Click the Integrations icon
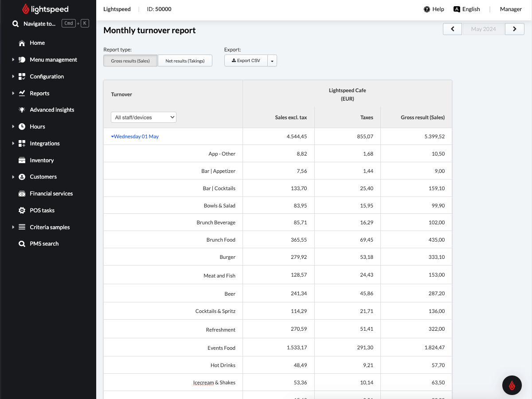This screenshot has width=532, height=399. tap(22, 144)
